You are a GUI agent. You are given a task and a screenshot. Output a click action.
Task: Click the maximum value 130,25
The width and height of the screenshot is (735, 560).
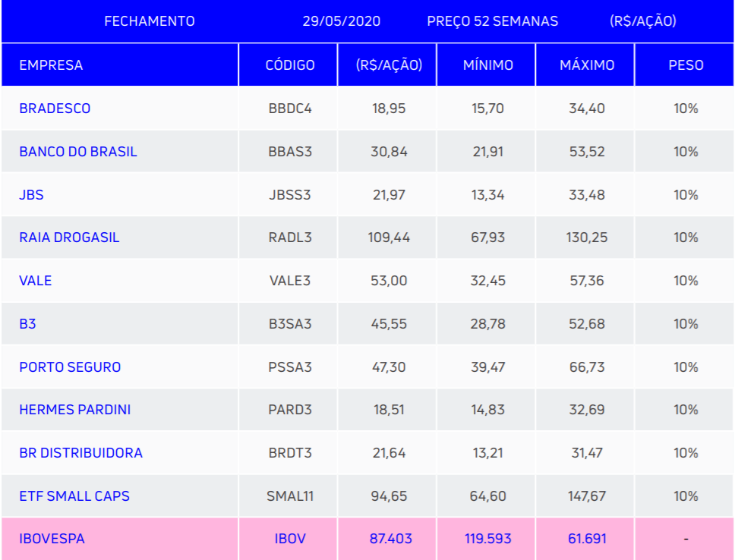coord(587,237)
